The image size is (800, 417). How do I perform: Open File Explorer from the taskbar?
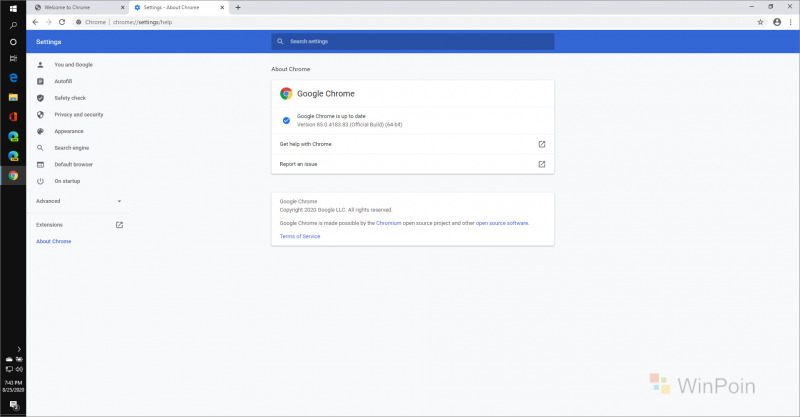point(13,97)
